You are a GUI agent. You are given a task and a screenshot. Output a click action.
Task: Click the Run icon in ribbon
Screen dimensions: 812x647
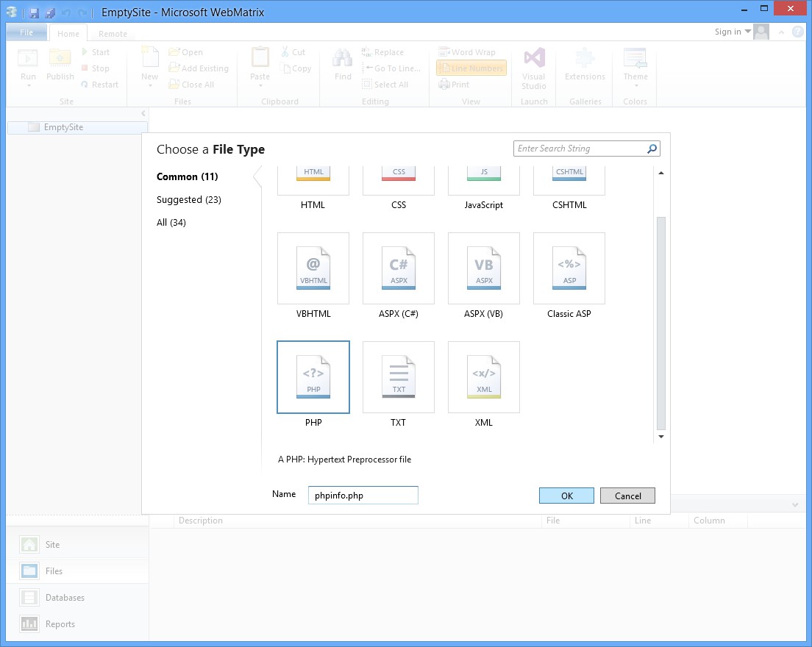tap(28, 58)
